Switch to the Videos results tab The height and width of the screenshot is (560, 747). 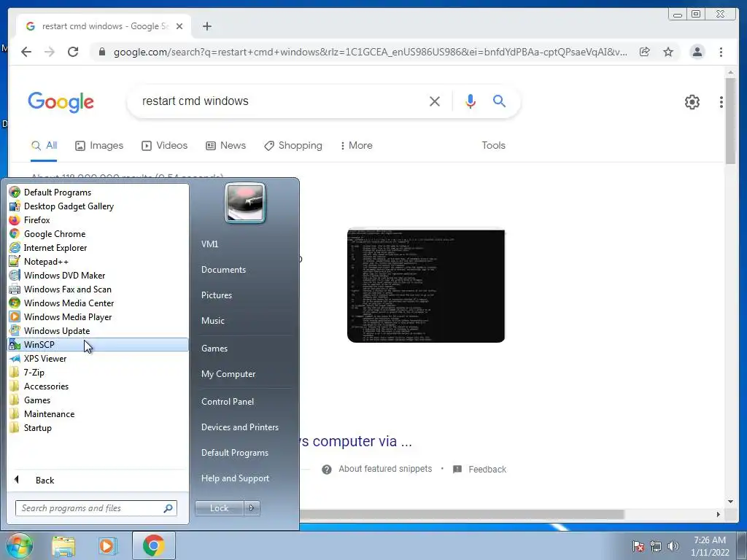click(x=164, y=145)
